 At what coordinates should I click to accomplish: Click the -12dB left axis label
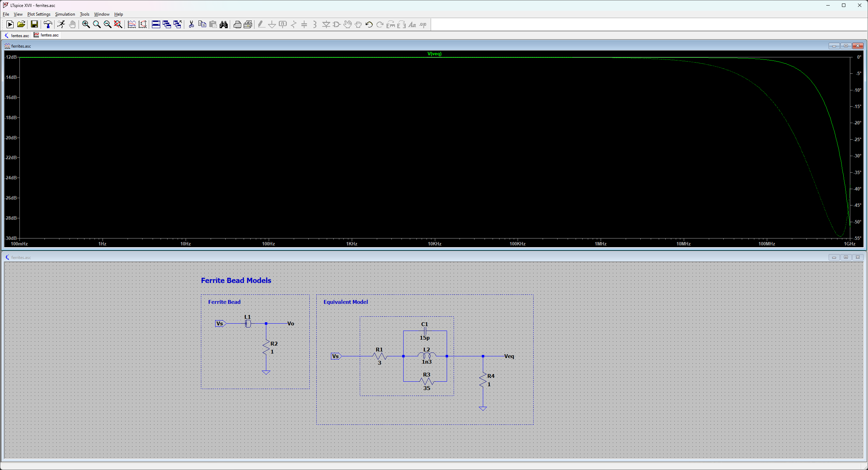[10, 57]
